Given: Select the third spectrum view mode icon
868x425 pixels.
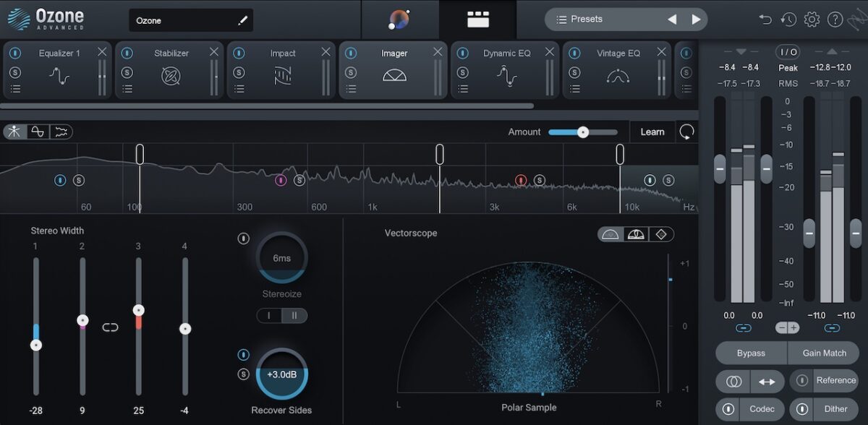Looking at the screenshot, I should pyautogui.click(x=61, y=132).
